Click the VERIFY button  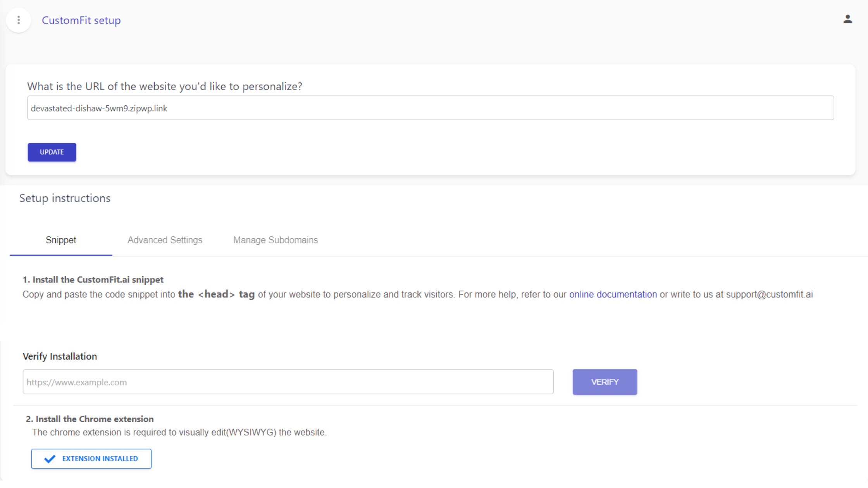605,382
